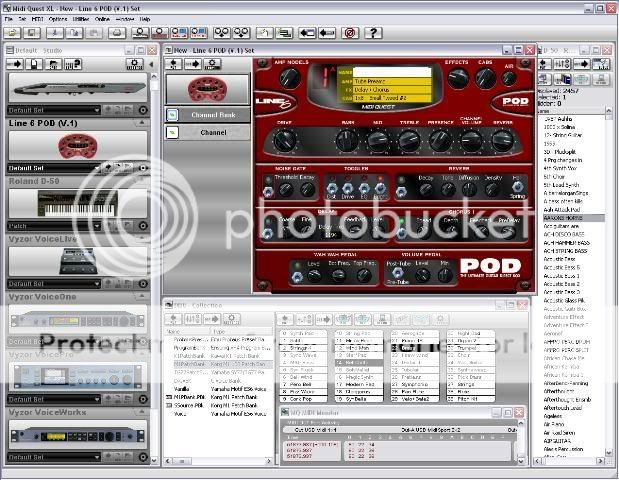The image size is (619, 480).
Task: Select the Syn Bells patch button in Collection
Action: click(359, 399)
